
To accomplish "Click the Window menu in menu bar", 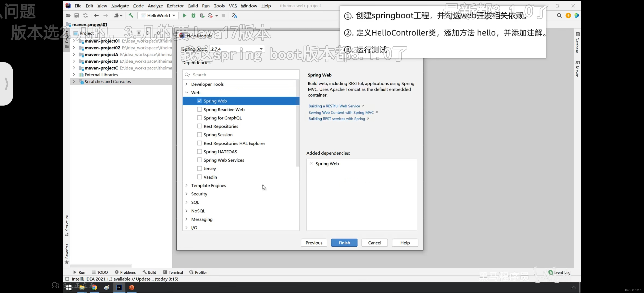I will point(249,6).
